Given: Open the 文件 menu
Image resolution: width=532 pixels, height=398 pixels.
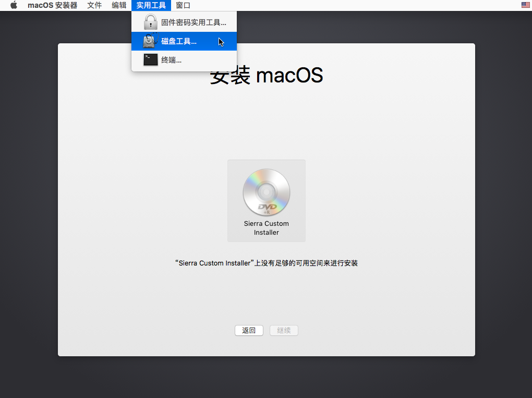Looking at the screenshot, I should 94,5.
